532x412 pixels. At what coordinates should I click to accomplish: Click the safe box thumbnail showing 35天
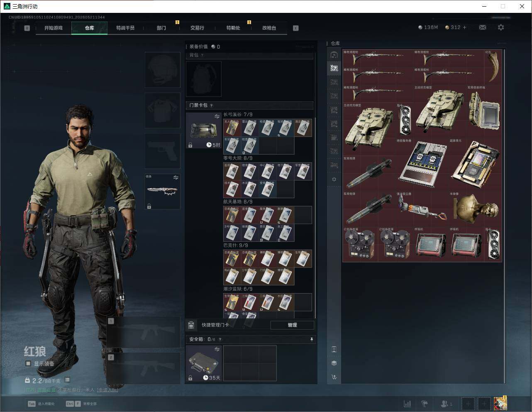point(204,363)
